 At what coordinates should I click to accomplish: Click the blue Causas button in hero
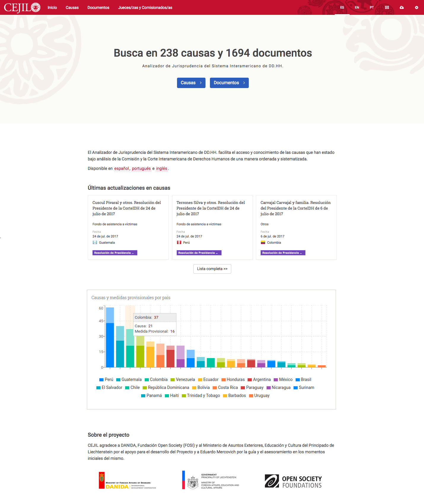(191, 83)
